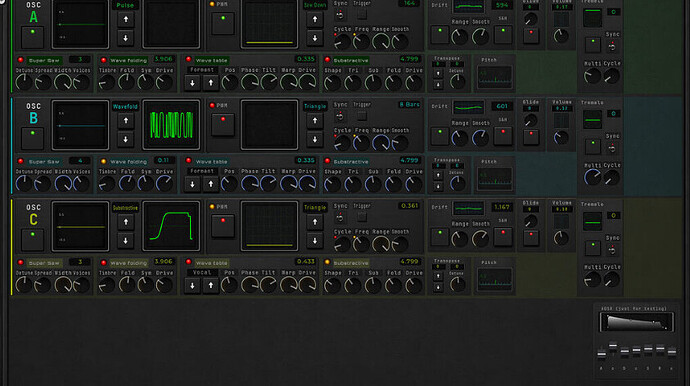
Task: Click OSC B Triangle shape up arrow
Action: click(315, 121)
